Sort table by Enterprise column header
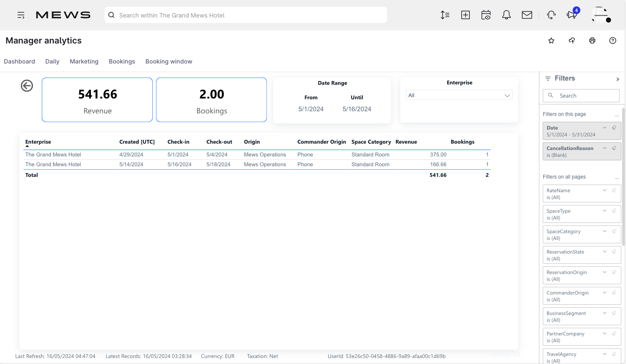 [38, 142]
